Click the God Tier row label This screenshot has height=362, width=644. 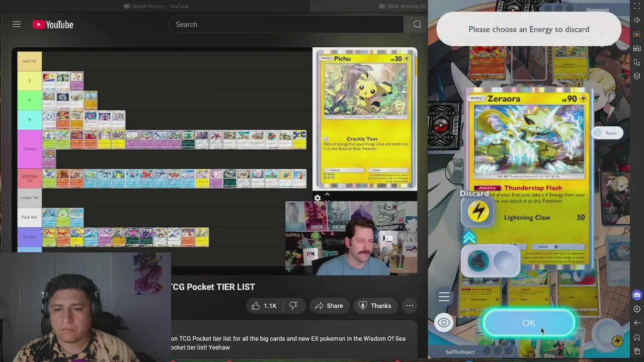coord(30,61)
